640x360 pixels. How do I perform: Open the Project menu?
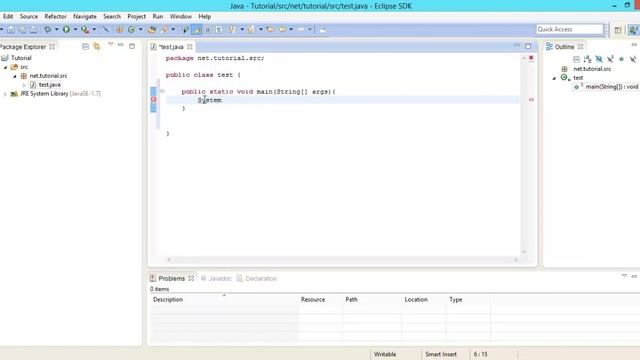tap(136, 16)
